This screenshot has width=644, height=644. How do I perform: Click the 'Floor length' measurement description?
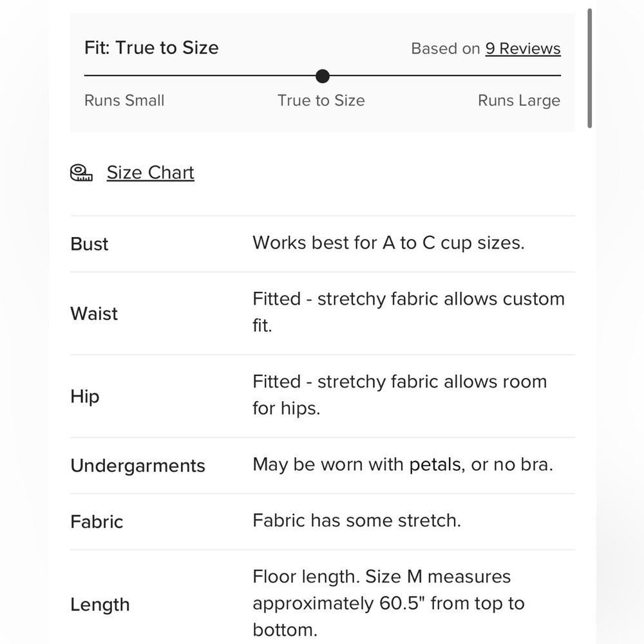click(388, 603)
